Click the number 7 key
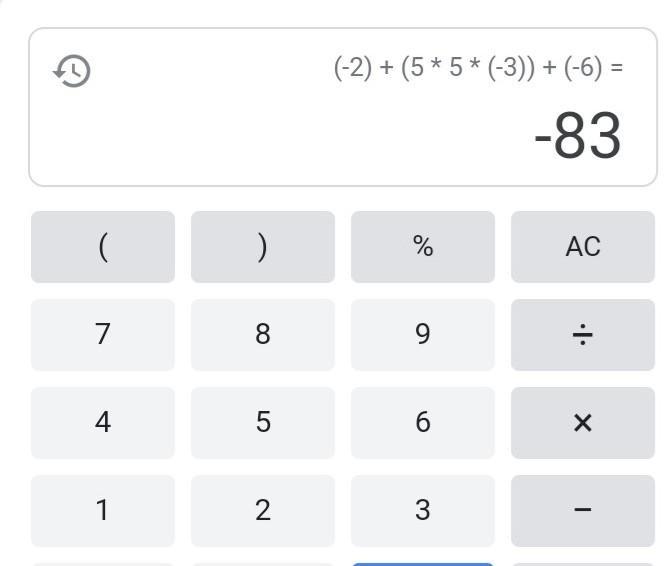The height and width of the screenshot is (566, 667). pos(103,335)
